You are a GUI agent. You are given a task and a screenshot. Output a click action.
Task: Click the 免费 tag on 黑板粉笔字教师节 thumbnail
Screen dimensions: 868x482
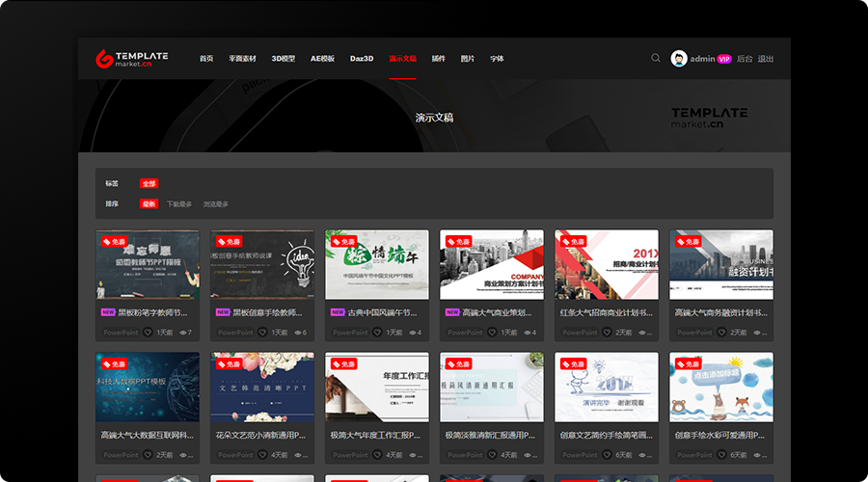coord(114,242)
